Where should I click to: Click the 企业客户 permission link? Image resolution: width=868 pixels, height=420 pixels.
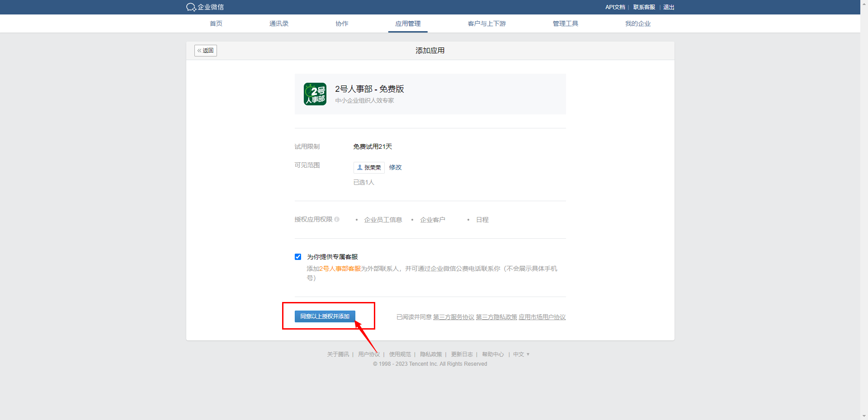click(x=433, y=220)
